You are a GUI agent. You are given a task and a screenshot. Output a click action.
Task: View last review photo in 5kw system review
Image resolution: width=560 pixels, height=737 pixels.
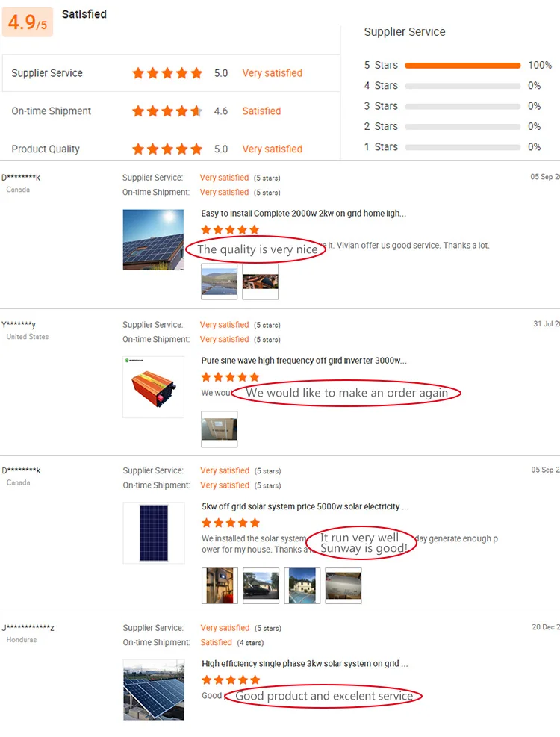[343, 585]
